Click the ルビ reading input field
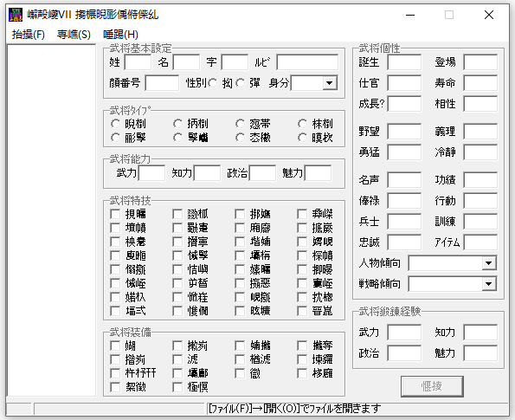The height and width of the screenshot is (420, 515). click(307, 62)
